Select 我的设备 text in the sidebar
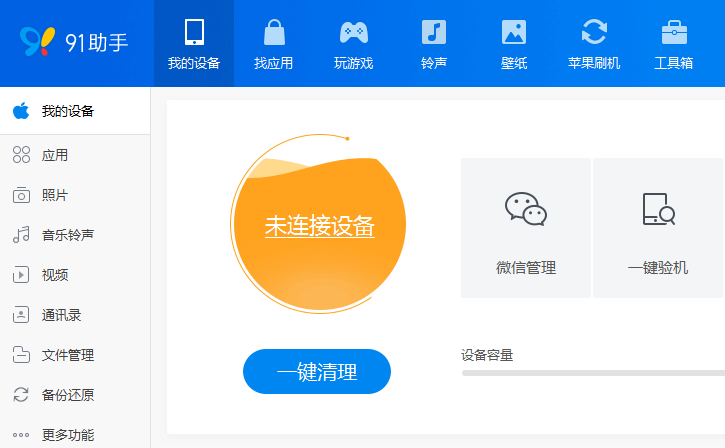 (x=68, y=111)
